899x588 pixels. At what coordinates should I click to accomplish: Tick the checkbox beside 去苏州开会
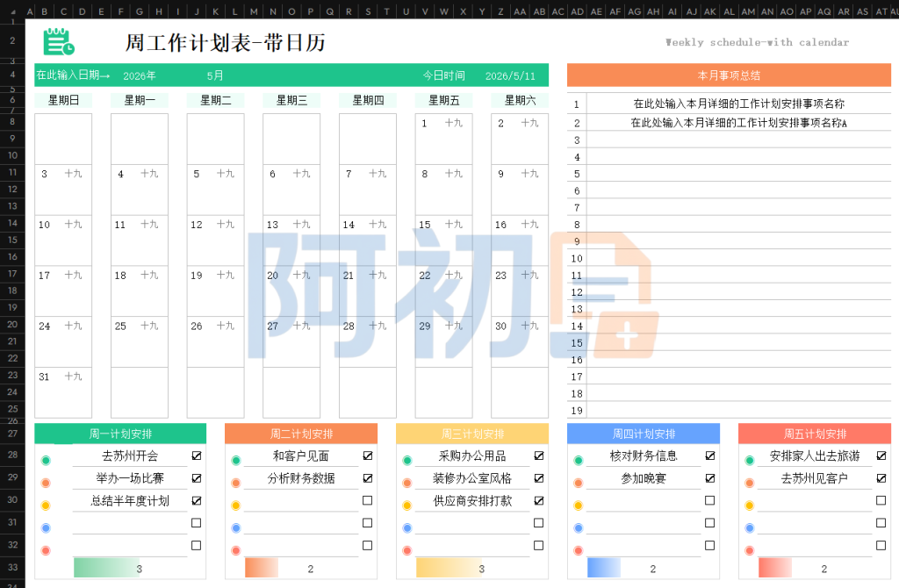(197, 455)
